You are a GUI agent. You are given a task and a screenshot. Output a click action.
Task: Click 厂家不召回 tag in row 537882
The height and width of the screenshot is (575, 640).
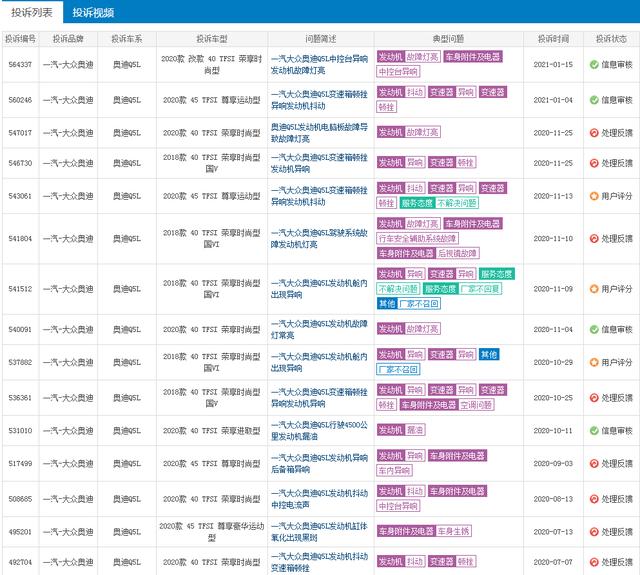click(x=398, y=370)
